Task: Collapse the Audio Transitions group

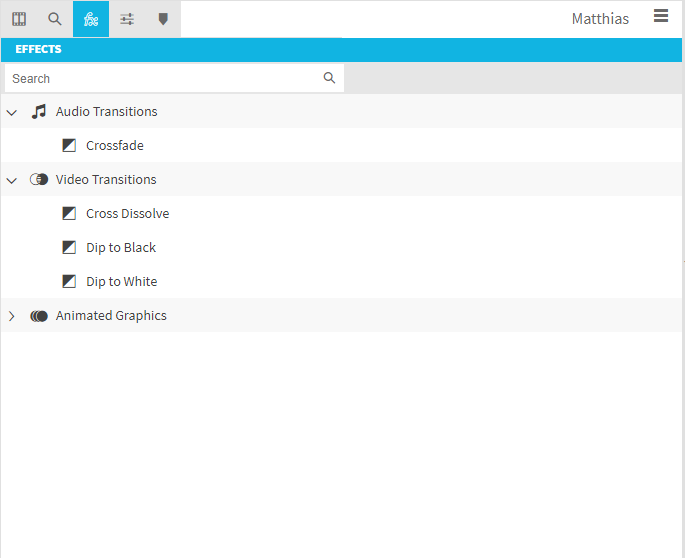Action: click(12, 112)
